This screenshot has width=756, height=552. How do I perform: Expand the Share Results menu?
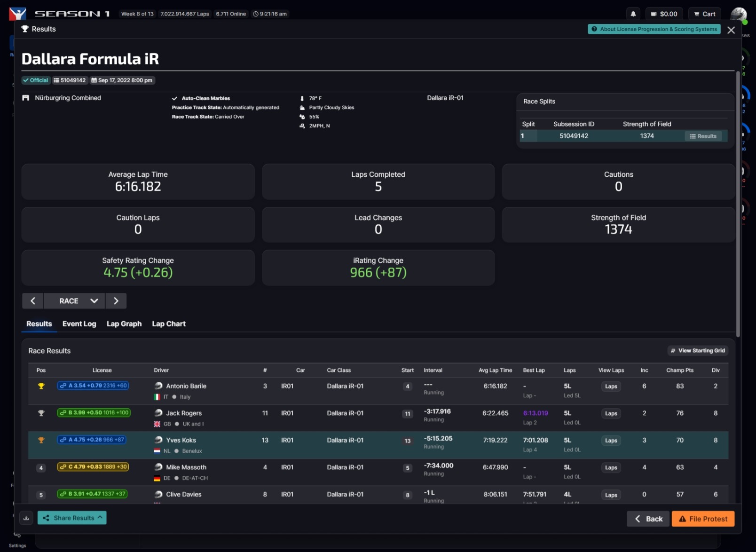point(72,518)
